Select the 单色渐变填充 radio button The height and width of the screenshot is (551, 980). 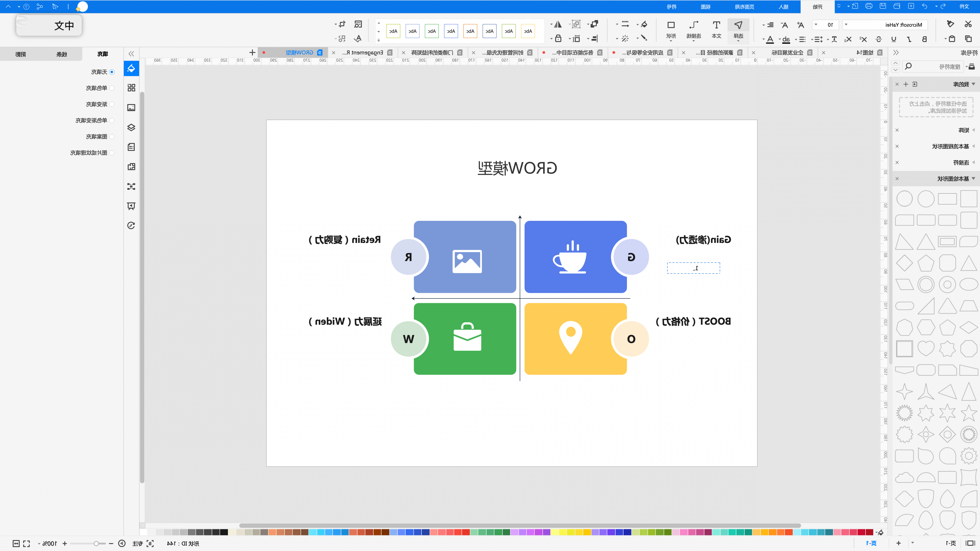(x=112, y=120)
